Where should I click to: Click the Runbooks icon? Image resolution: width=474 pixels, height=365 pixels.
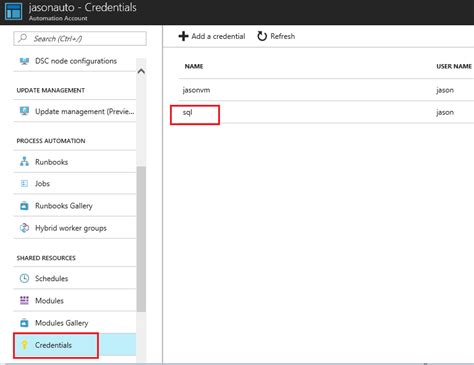click(24, 162)
